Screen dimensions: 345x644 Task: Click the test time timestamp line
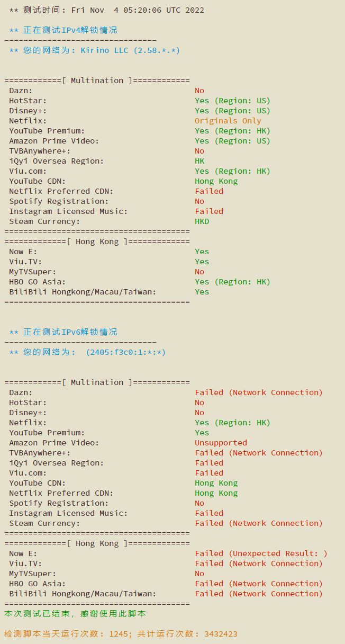coord(106,10)
